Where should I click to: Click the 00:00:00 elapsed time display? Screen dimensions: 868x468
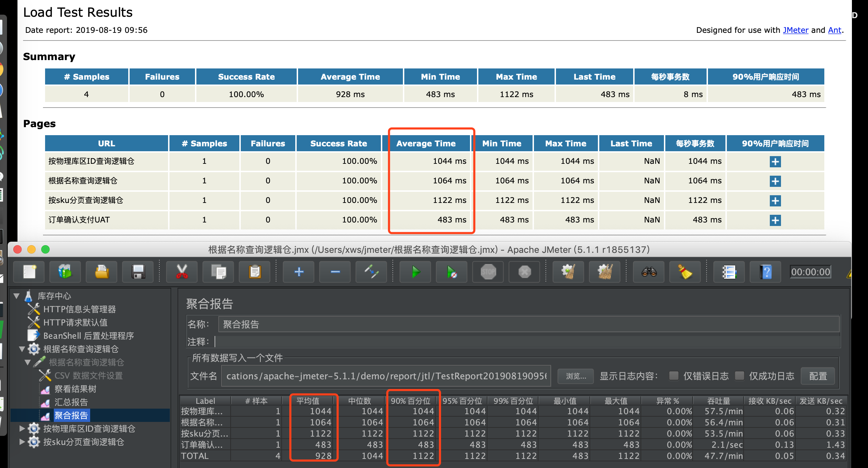(810, 272)
